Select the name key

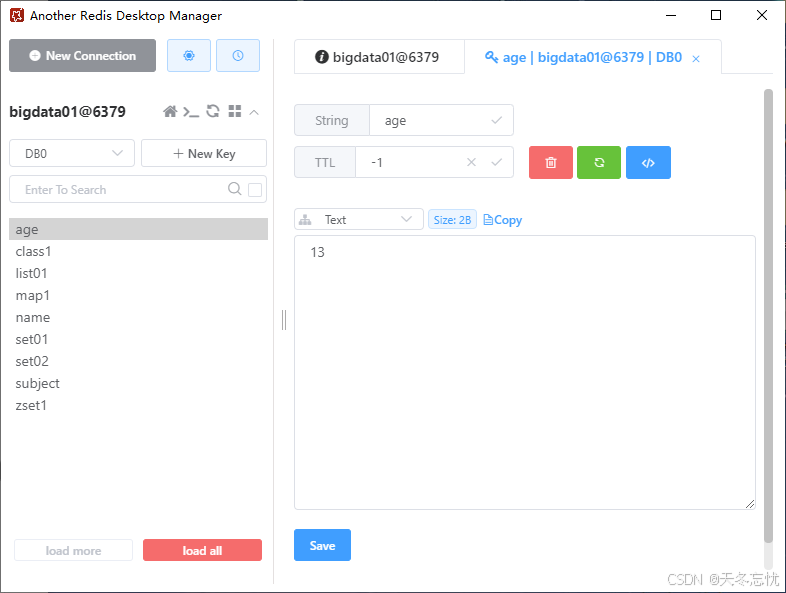click(x=138, y=317)
